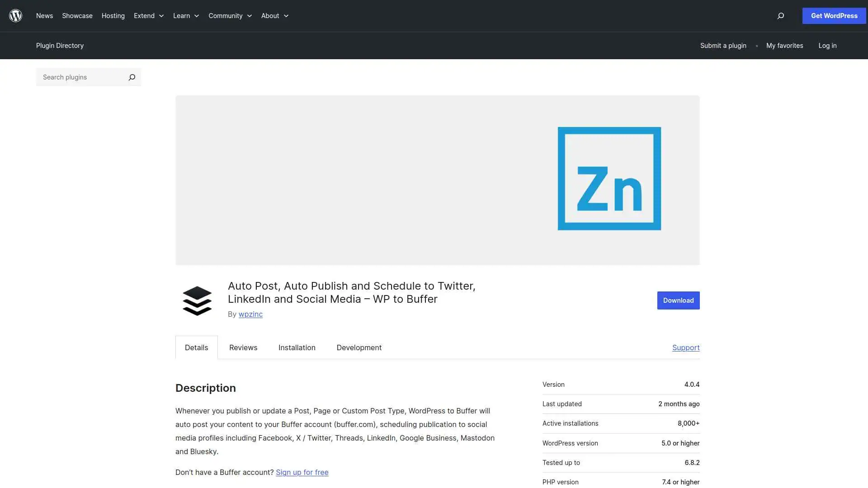Viewport: 868px width, 488px height.
Task: Click the WordPress logo icon
Action: coord(16,16)
